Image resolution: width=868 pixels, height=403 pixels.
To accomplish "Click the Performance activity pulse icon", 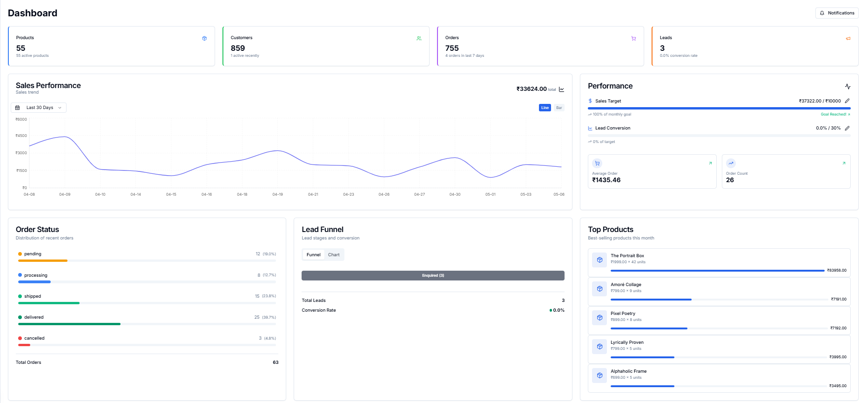I will [848, 87].
